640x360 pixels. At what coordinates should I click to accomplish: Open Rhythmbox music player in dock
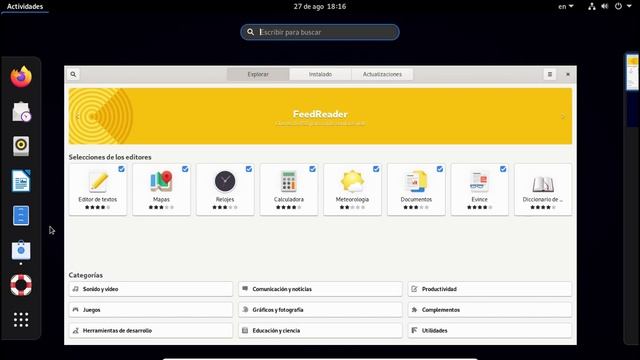(21, 146)
